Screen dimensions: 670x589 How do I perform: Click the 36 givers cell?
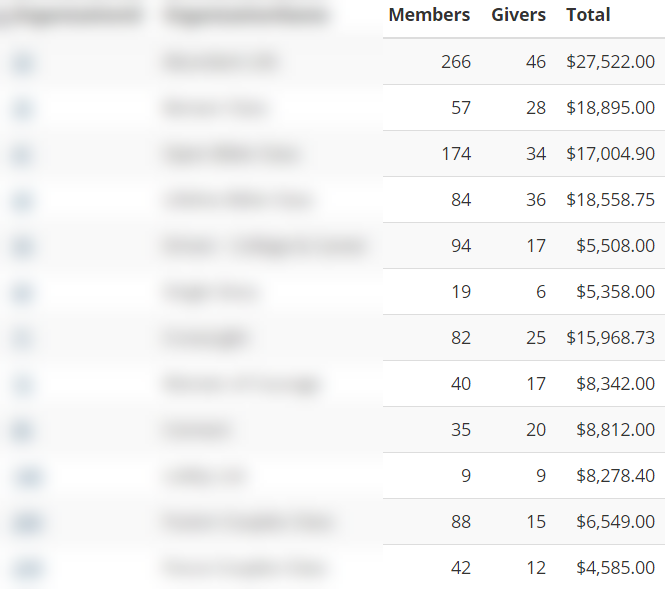536,200
